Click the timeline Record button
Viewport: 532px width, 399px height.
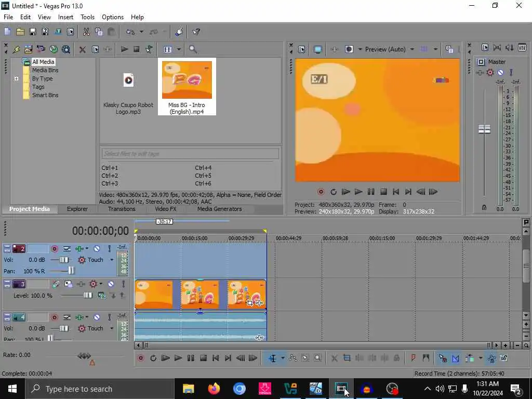pos(140,358)
